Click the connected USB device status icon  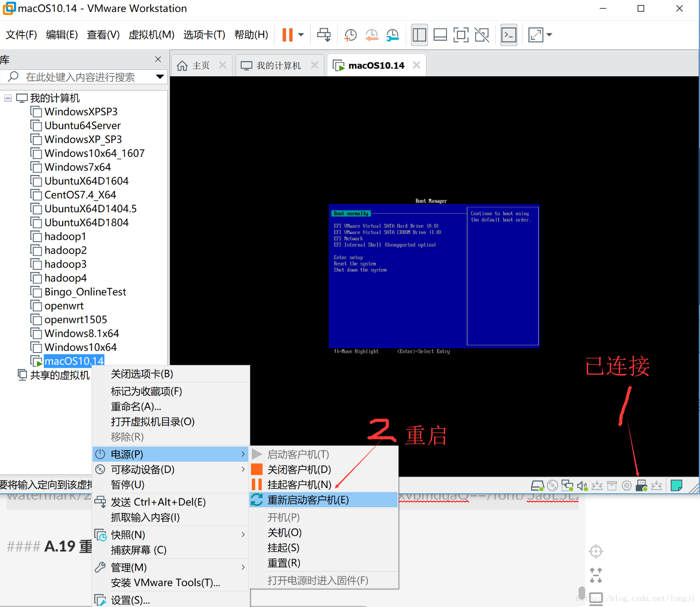pyautogui.click(x=641, y=486)
